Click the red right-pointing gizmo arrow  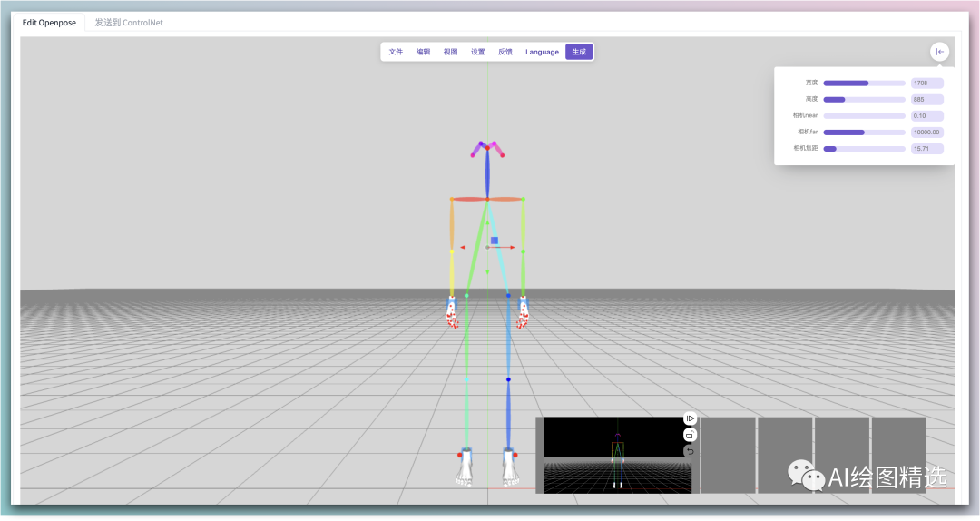(x=512, y=248)
